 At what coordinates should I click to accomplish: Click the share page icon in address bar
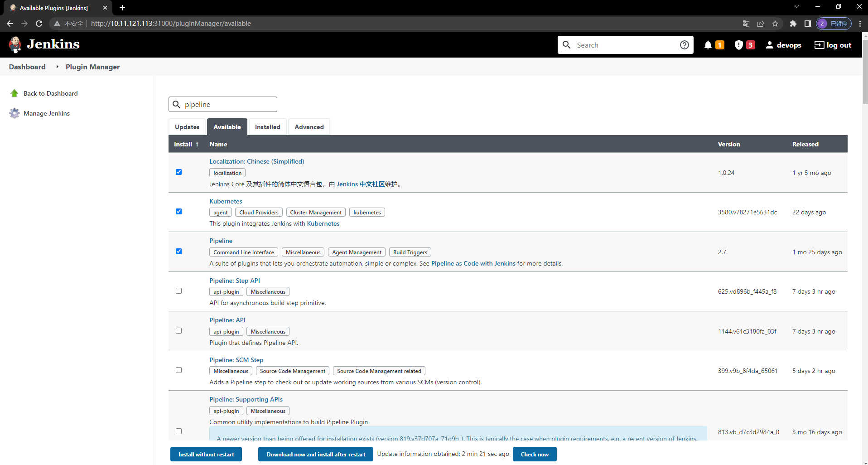(x=761, y=24)
